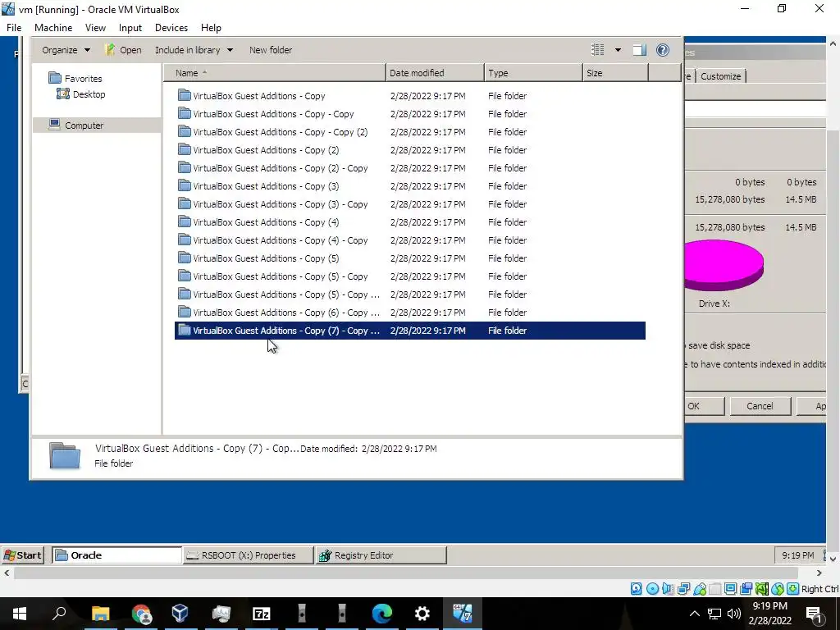Open File Explorer from the host taskbar
Viewport: 840px width, 630px height.
100,613
